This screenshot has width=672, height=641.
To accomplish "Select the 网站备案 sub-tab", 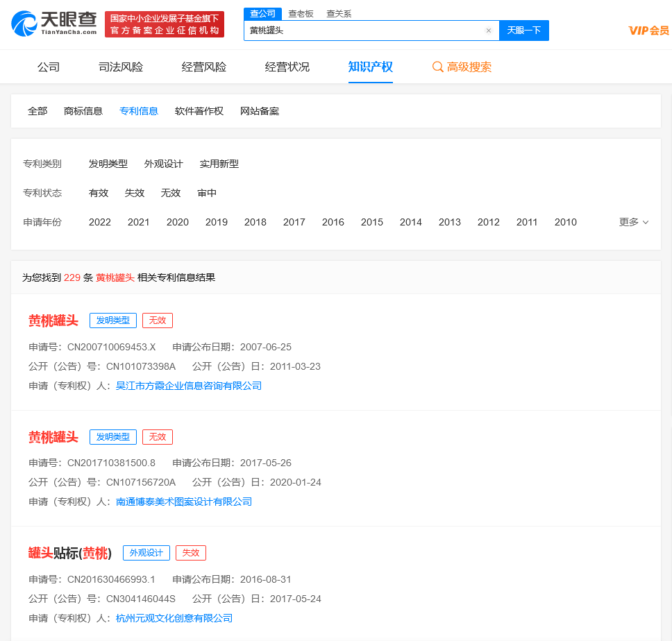I will [260, 111].
